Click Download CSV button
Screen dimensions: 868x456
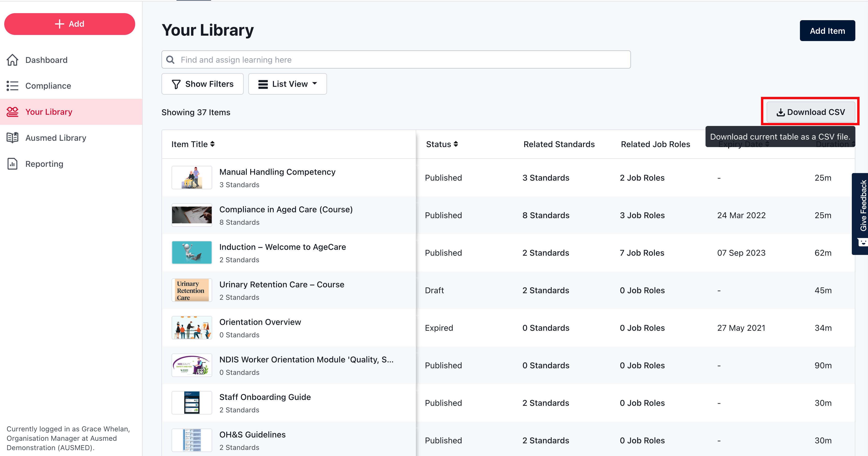[x=810, y=112]
